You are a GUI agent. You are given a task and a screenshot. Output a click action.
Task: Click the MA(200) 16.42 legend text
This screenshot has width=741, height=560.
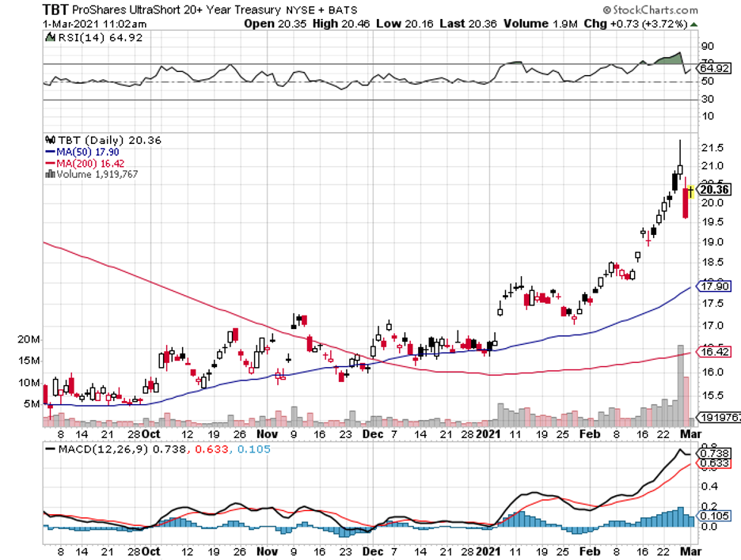pyautogui.click(x=91, y=164)
